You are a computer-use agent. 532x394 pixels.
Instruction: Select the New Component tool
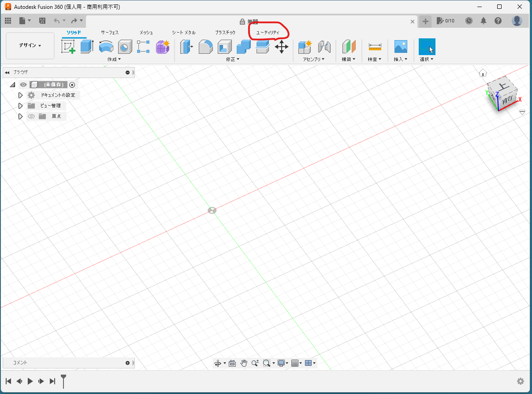coord(305,46)
